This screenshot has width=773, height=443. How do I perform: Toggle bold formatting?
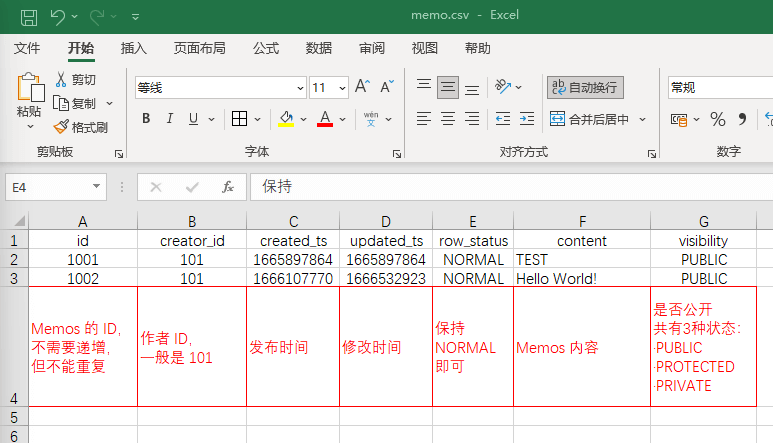click(146, 119)
